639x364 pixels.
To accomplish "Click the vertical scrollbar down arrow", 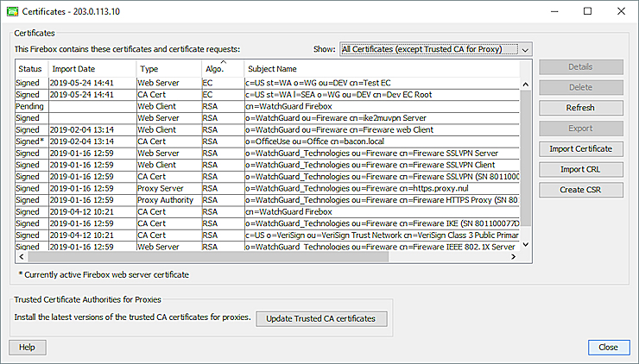I will (x=527, y=246).
